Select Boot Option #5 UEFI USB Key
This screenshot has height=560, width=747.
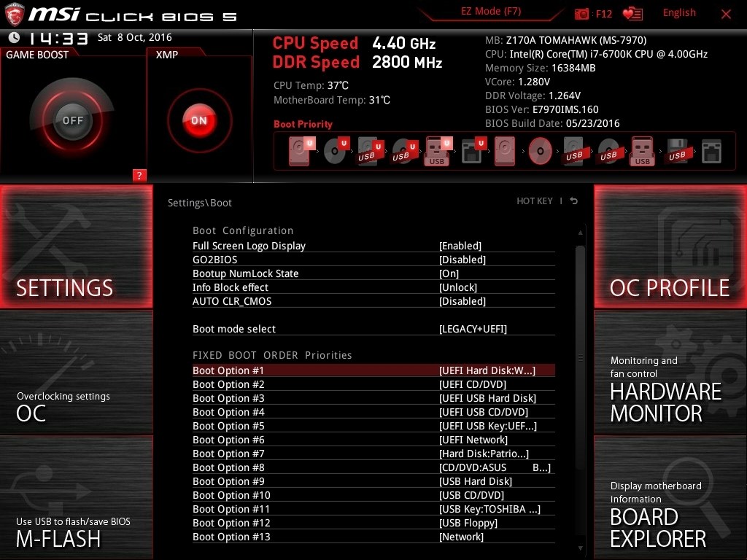point(373,426)
